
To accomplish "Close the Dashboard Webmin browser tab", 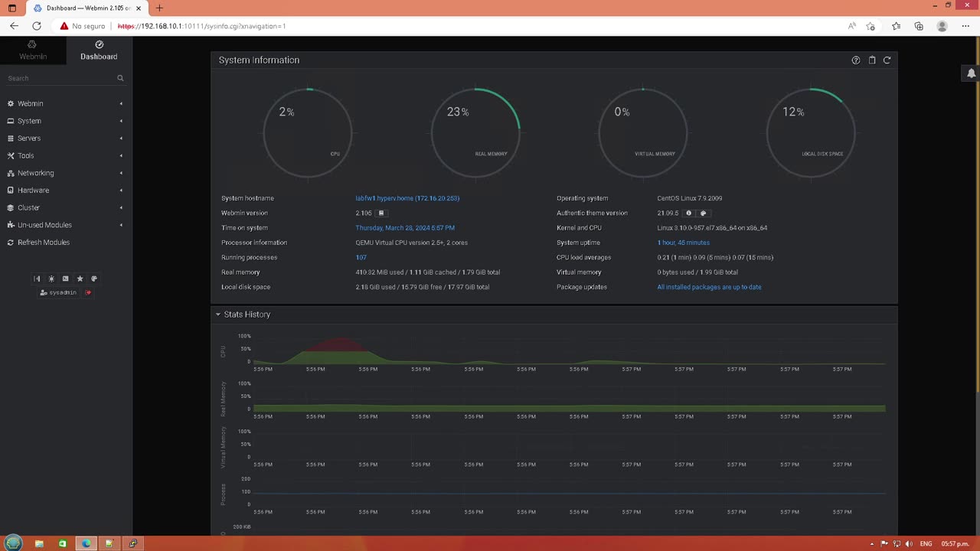I will click(x=139, y=8).
